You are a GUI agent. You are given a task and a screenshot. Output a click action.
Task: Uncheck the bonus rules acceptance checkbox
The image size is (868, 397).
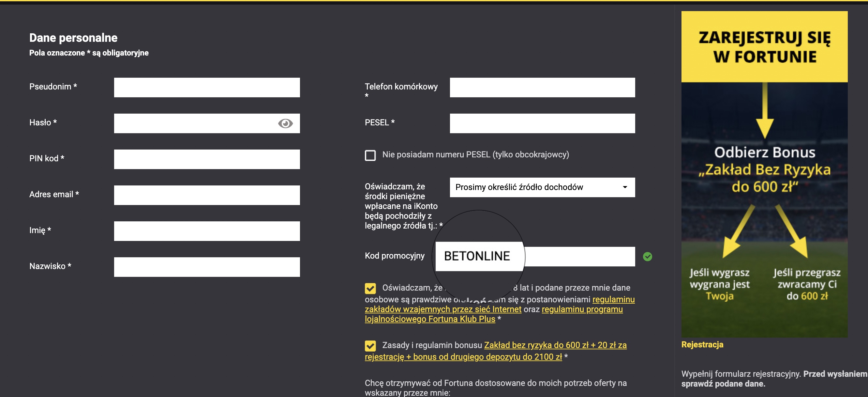370,346
